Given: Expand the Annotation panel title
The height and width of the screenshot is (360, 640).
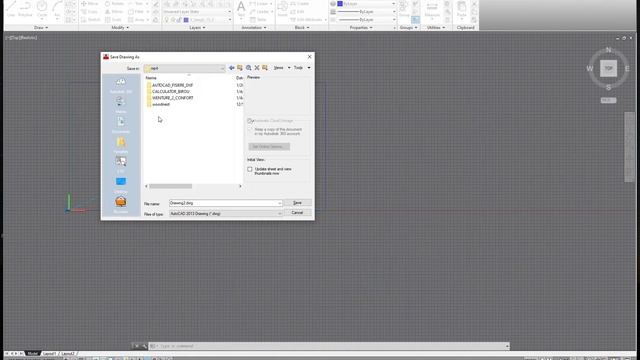Looking at the screenshot, I should pyautogui.click(x=254, y=27).
